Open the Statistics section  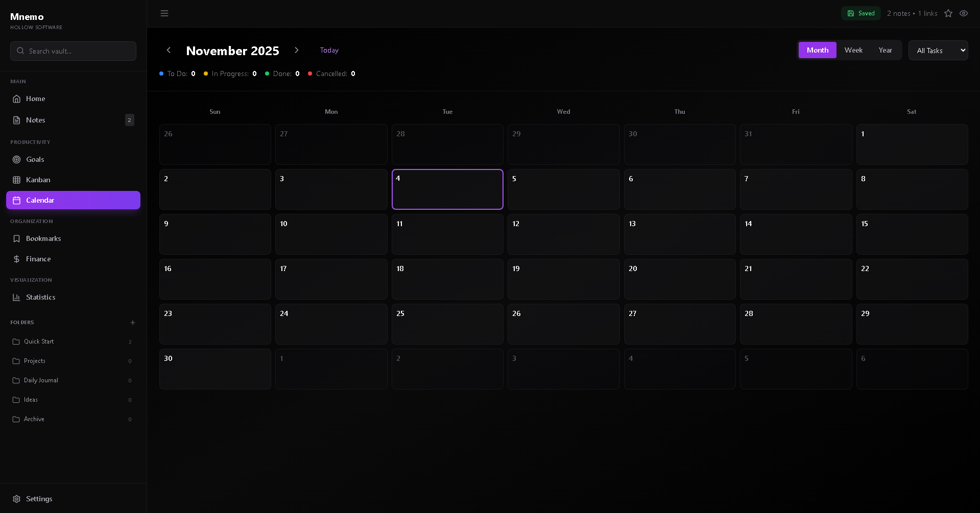click(73, 297)
